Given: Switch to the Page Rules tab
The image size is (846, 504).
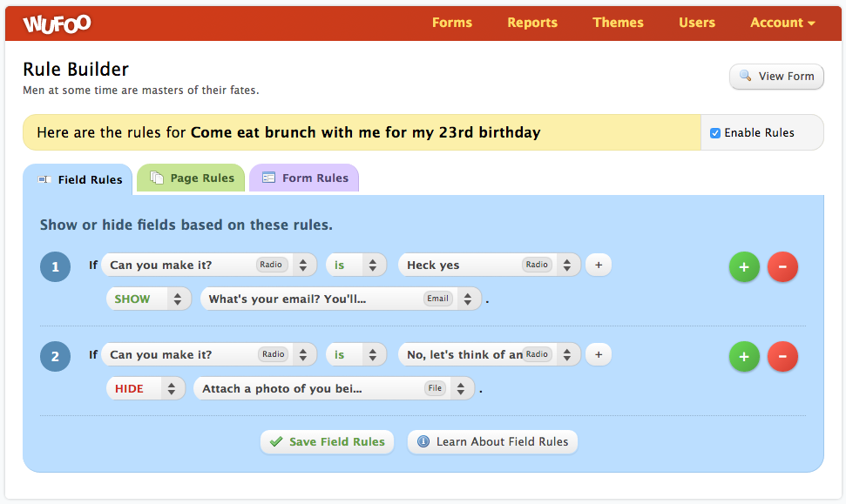Looking at the screenshot, I should pos(192,178).
